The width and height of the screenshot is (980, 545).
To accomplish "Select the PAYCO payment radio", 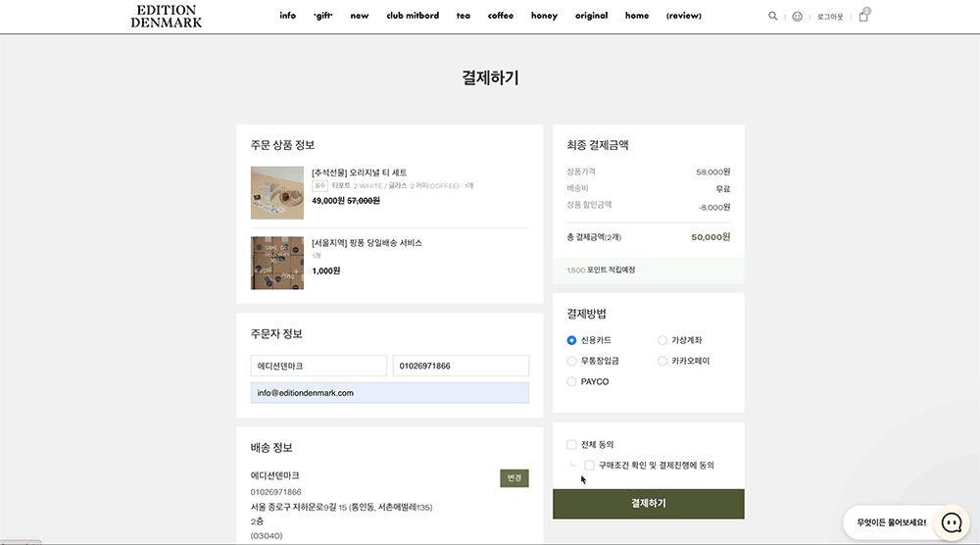I will click(x=571, y=382).
